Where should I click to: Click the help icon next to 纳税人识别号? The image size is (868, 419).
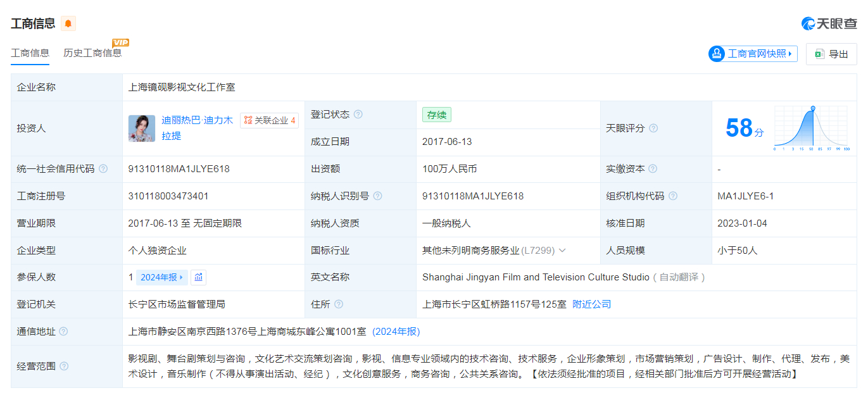[x=377, y=196]
